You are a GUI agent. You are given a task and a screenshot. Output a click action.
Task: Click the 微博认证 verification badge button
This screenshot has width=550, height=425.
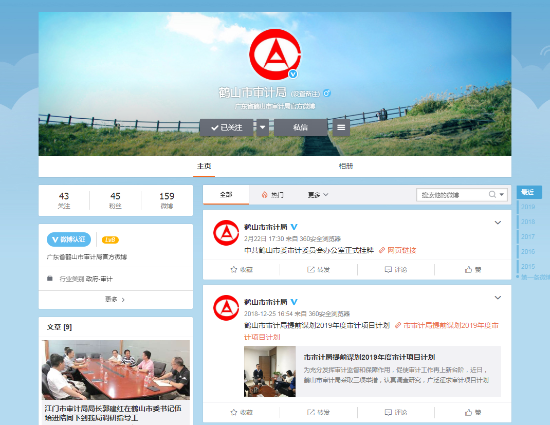[x=69, y=240]
